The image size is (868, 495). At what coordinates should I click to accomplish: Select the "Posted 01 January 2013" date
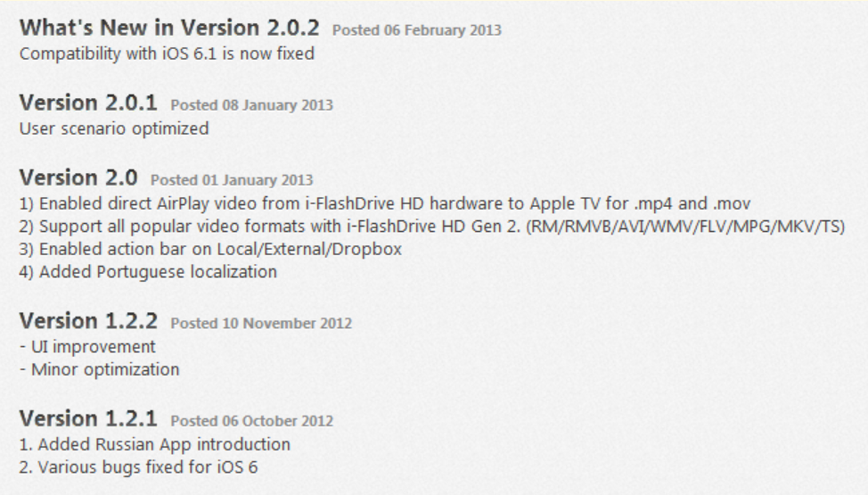pos(232,180)
